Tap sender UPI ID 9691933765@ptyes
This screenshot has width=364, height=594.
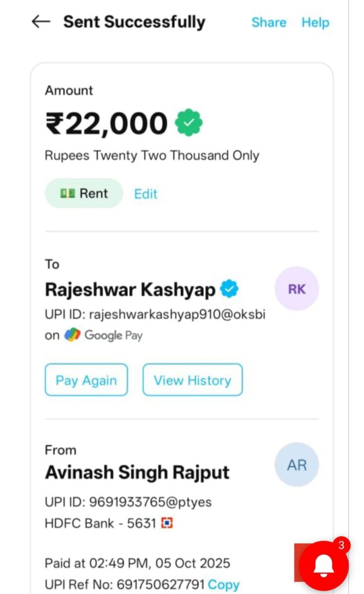124,502
